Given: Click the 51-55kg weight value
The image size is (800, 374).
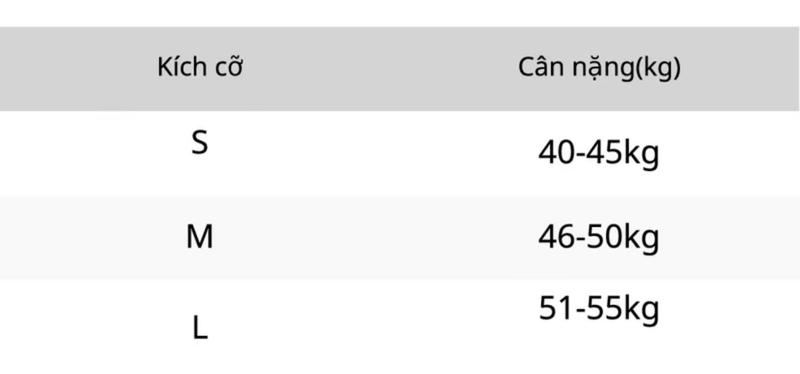Looking at the screenshot, I should (599, 310).
